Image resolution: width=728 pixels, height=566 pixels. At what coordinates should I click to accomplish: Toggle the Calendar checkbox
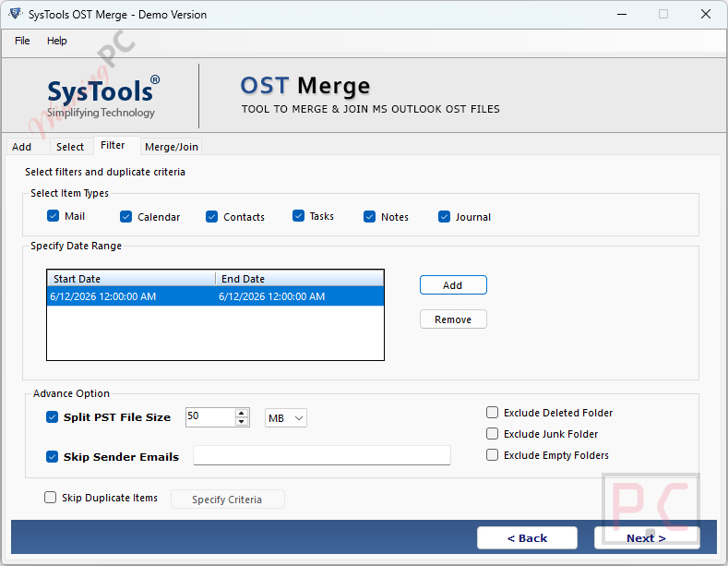coord(125,217)
